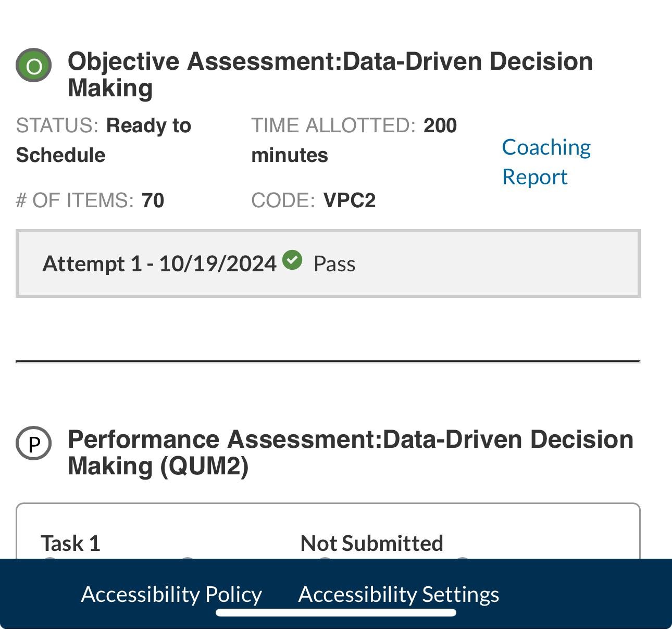This screenshot has height=629, width=672.
Task: Click the STATUS label
Action: (57, 126)
